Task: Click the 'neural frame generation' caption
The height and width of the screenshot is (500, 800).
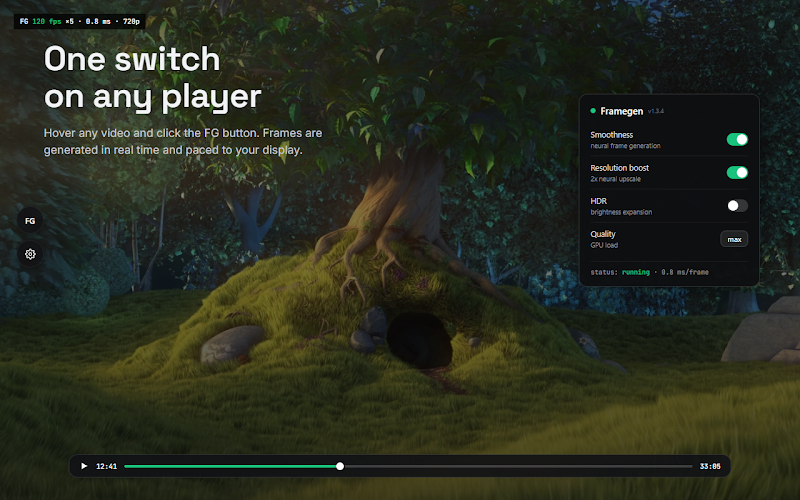Action: tap(625, 146)
